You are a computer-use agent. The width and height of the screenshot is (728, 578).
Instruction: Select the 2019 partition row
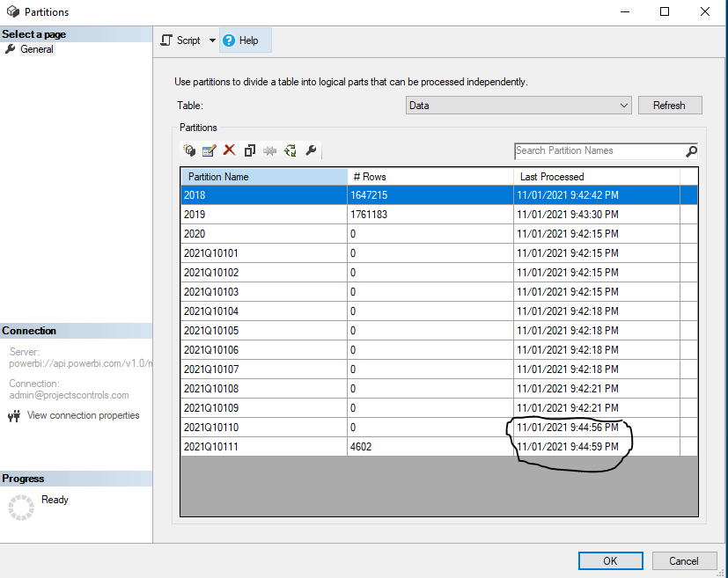264,215
